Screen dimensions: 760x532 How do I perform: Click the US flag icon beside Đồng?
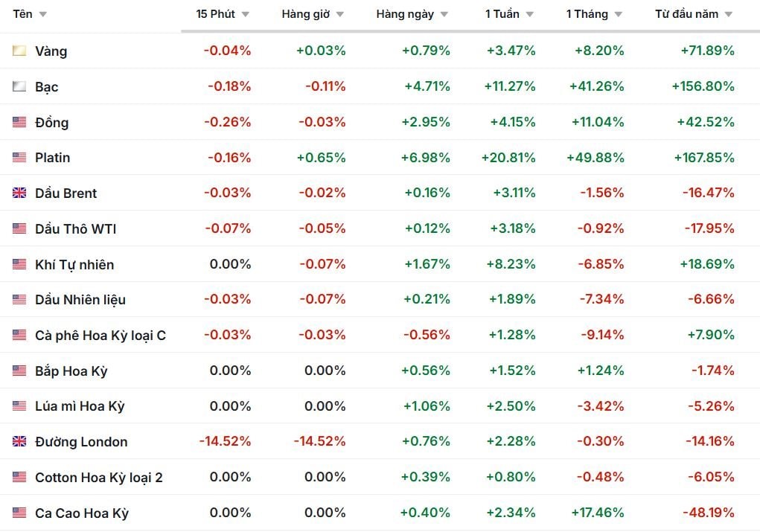19,122
